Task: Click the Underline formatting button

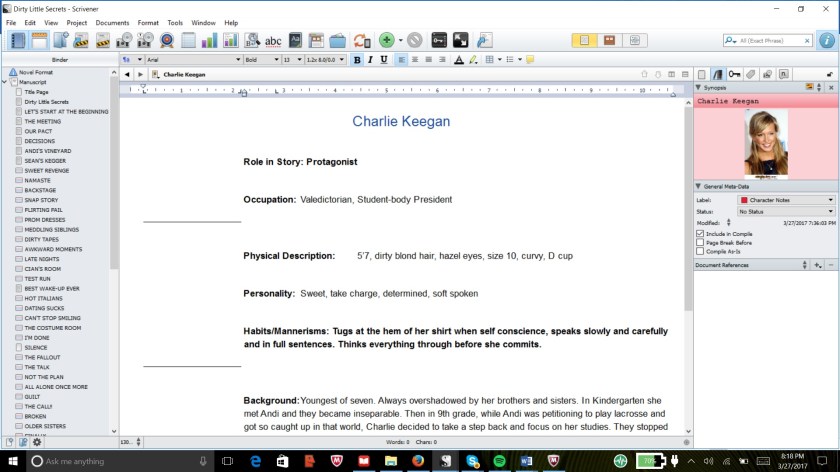Action: click(384, 60)
